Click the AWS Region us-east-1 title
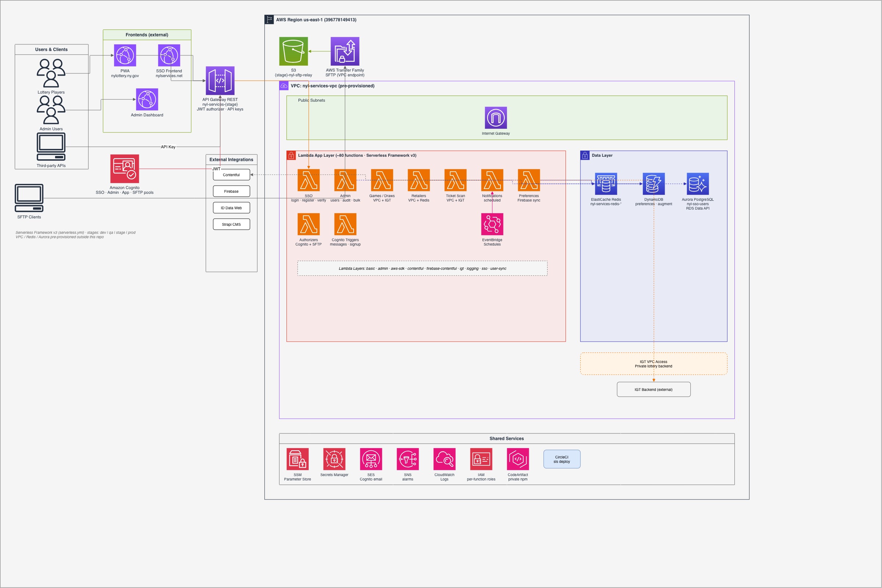The width and height of the screenshot is (882, 588). point(316,19)
